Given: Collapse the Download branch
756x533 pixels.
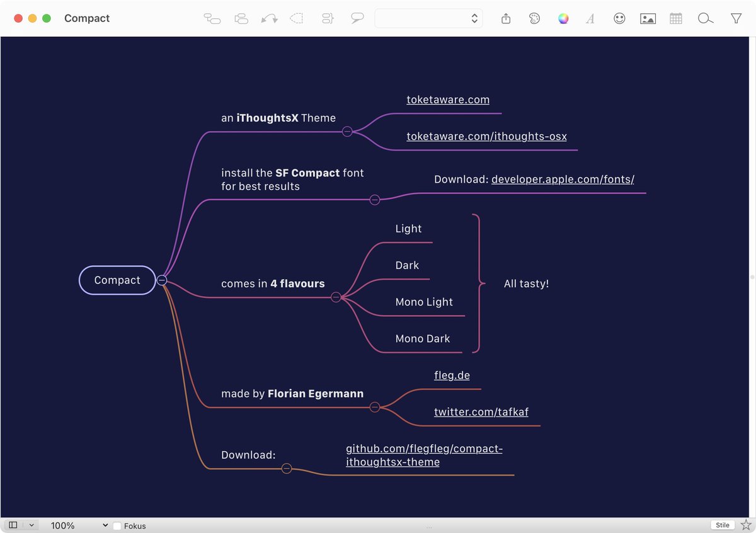Looking at the screenshot, I should (x=287, y=468).
